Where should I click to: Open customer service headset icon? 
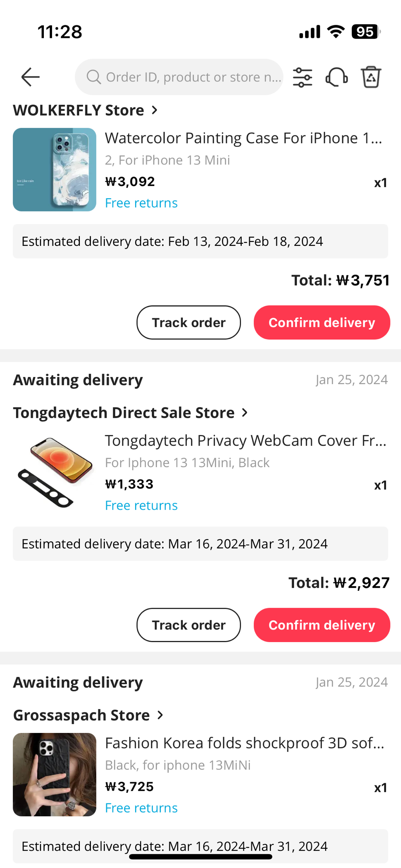pyautogui.click(x=336, y=77)
